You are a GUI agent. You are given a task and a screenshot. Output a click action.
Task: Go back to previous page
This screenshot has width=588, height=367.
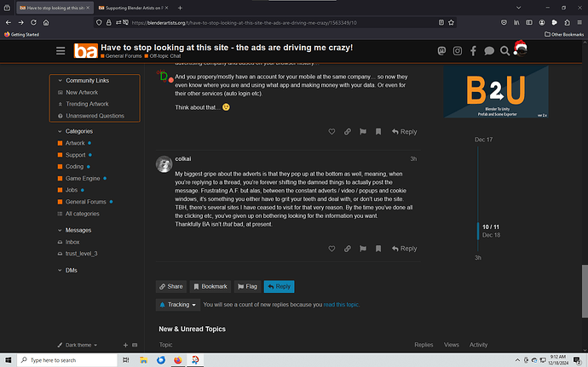click(9, 22)
